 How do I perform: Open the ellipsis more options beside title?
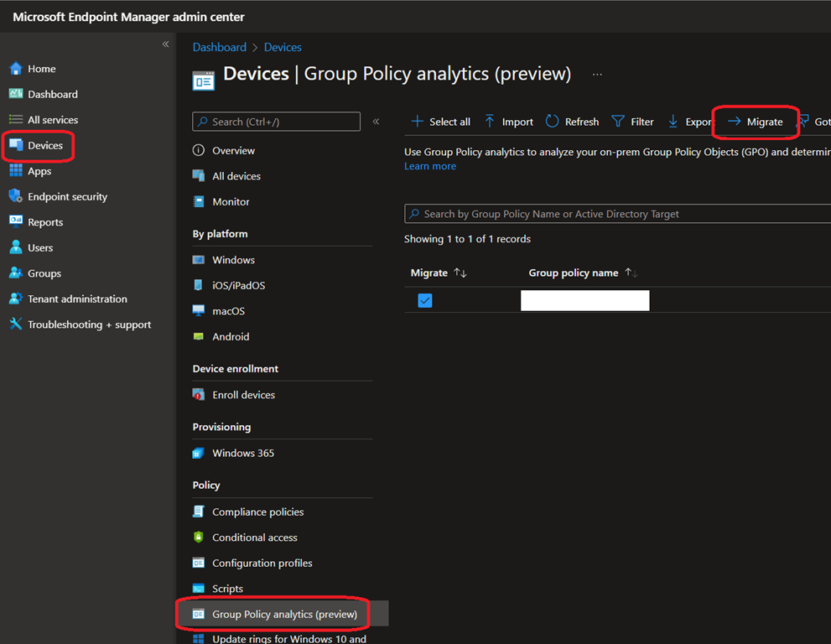[x=597, y=75]
